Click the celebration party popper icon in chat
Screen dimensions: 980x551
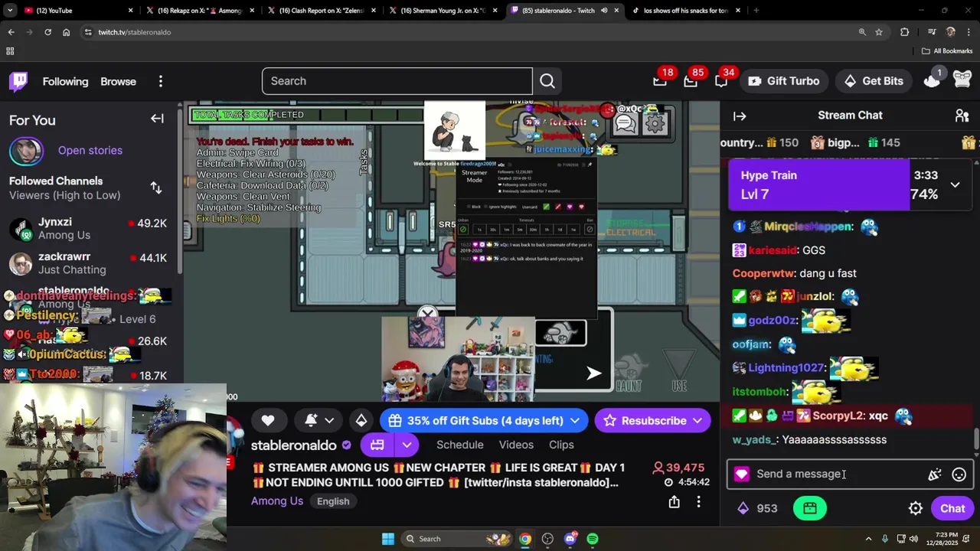(x=934, y=474)
